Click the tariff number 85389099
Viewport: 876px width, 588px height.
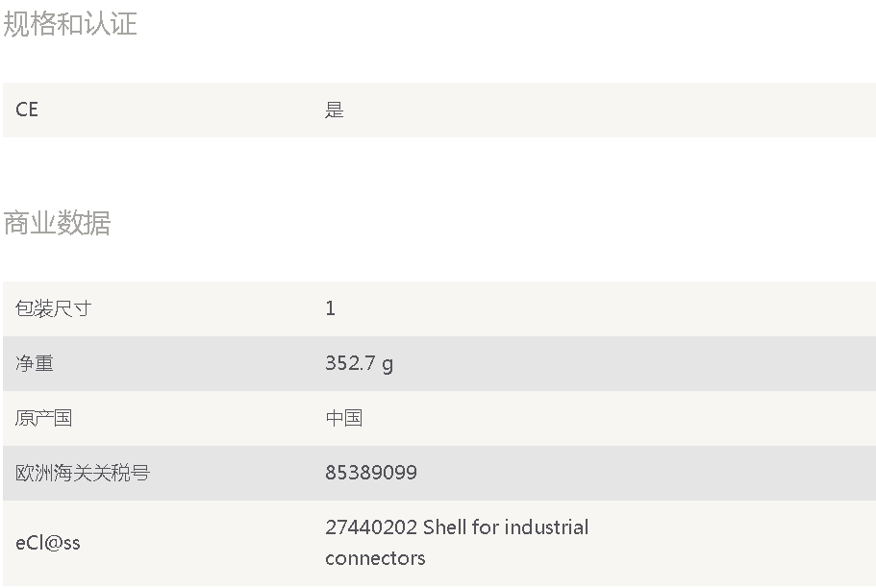coord(371,473)
